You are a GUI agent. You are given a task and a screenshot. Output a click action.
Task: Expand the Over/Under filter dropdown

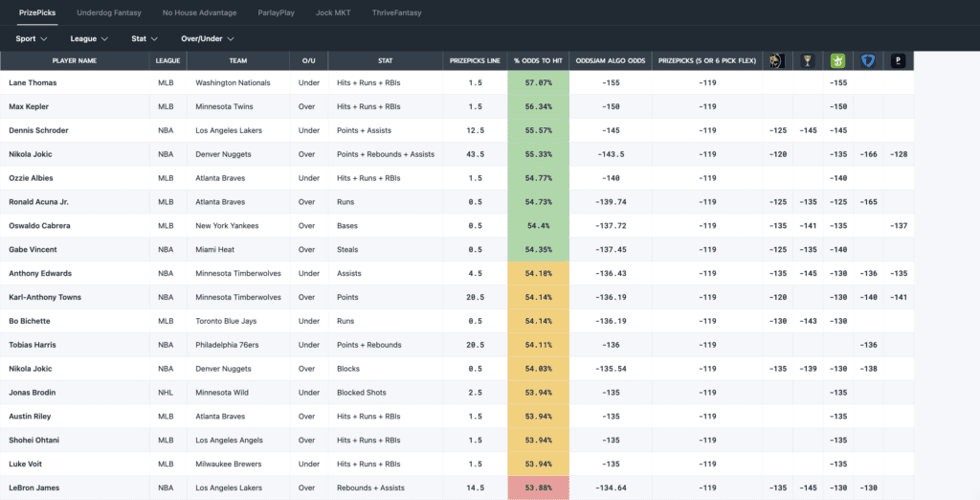[x=208, y=39]
